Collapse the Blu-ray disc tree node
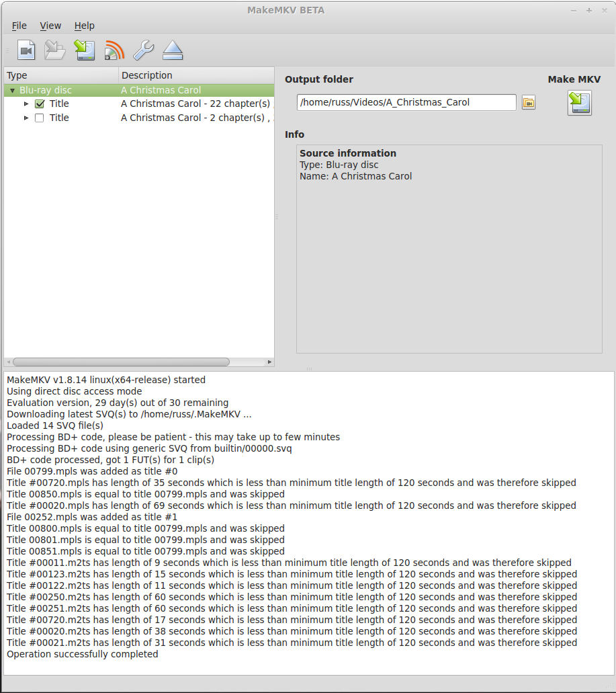 (12, 90)
